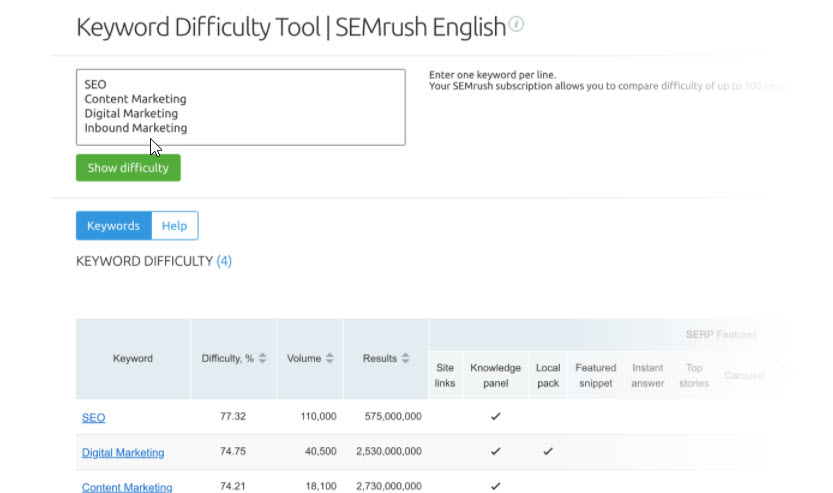Click inside the keyword list text box
The height and width of the screenshot is (493, 833).
[241, 107]
